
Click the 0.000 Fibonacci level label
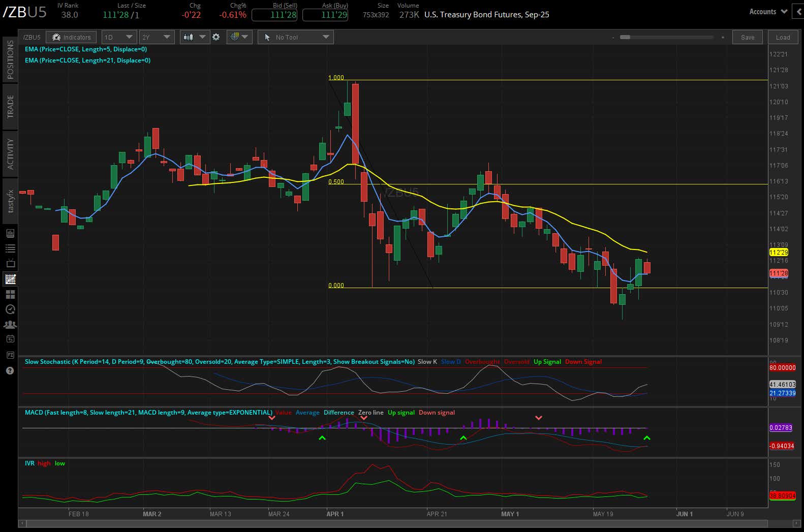coord(336,286)
